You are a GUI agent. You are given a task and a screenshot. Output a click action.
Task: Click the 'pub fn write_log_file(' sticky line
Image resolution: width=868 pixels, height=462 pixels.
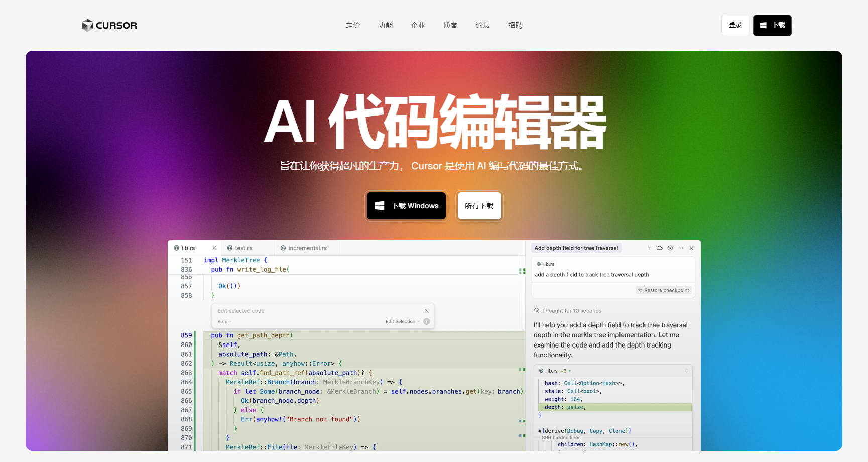[x=250, y=270]
